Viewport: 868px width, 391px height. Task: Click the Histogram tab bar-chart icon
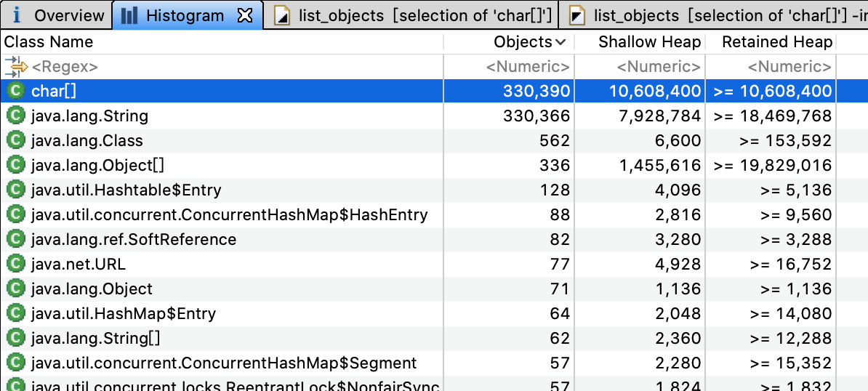(x=130, y=15)
